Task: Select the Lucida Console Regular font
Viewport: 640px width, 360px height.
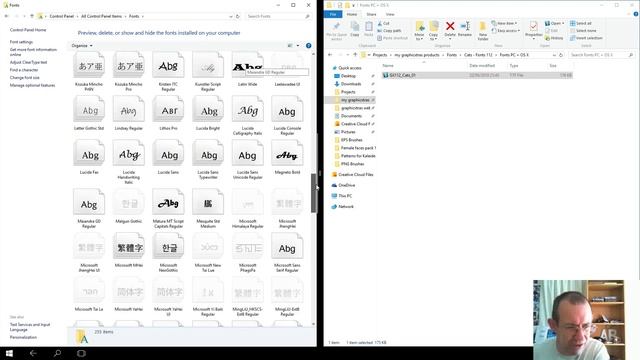Action: [x=287, y=116]
